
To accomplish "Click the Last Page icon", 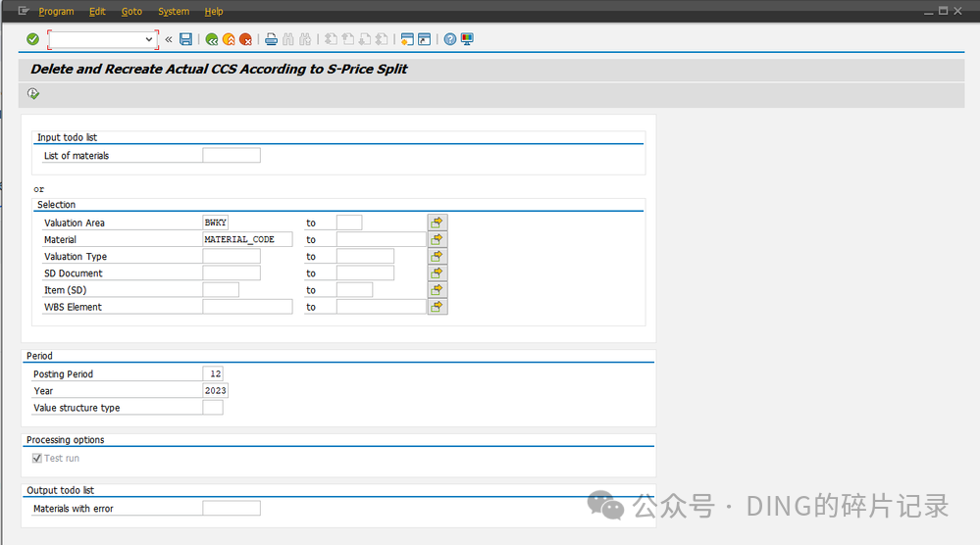I will (382, 39).
